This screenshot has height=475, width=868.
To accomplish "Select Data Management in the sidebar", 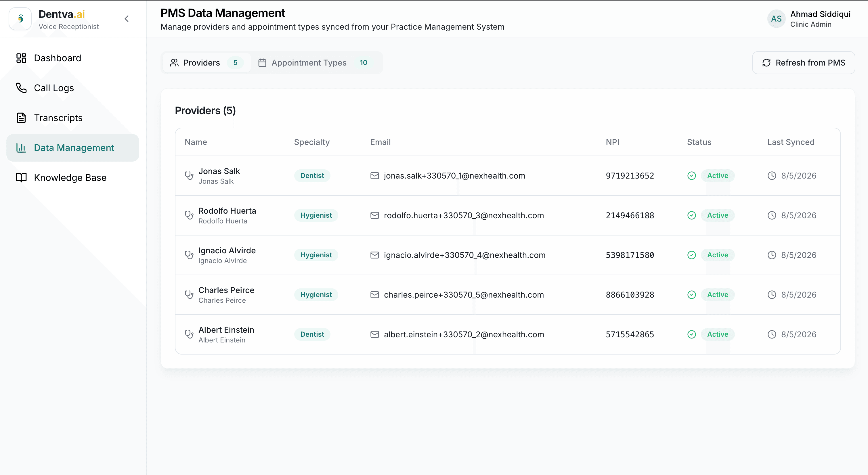I will click(x=73, y=148).
